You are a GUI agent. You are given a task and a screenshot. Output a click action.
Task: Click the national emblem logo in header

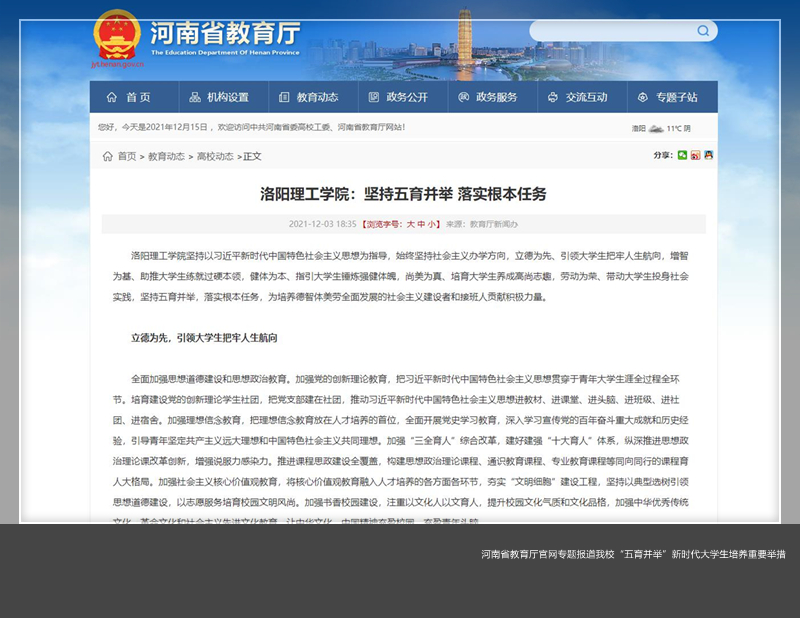[117, 36]
